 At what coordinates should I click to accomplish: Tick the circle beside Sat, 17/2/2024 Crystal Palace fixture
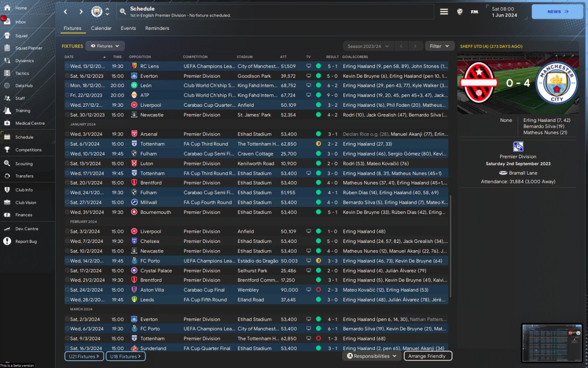(x=67, y=270)
